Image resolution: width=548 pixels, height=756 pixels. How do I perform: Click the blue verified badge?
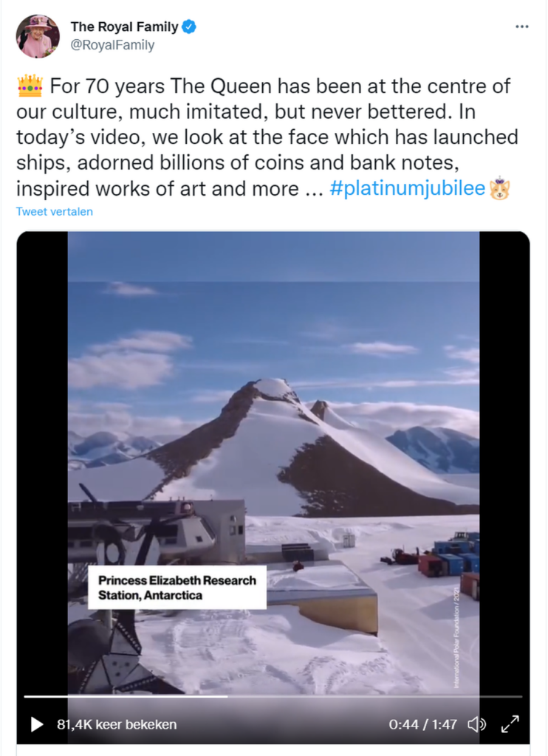coord(188,27)
